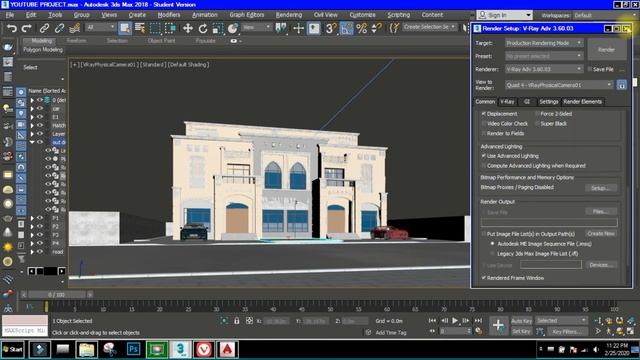This screenshot has width=640, height=360.
Task: Toggle the Force 2-Sided checkbox
Action: pos(537,114)
